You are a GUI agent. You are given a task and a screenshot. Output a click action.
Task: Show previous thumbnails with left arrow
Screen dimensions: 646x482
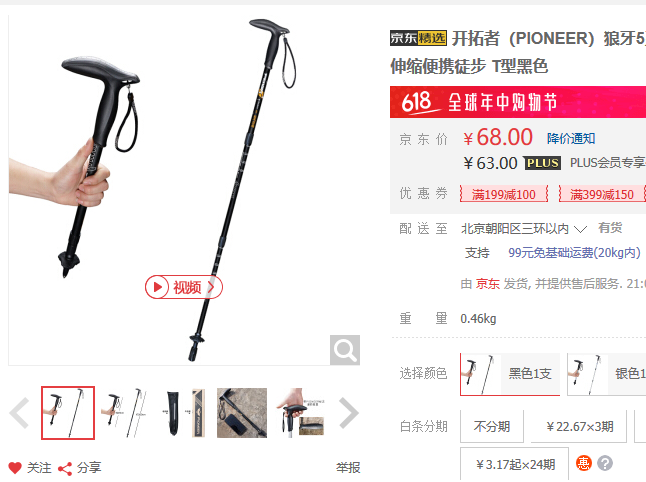(19, 413)
